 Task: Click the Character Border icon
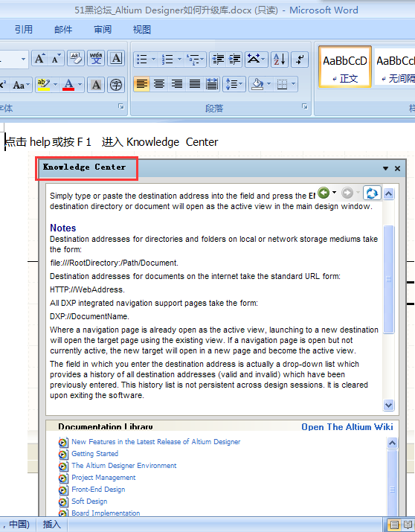(116, 59)
